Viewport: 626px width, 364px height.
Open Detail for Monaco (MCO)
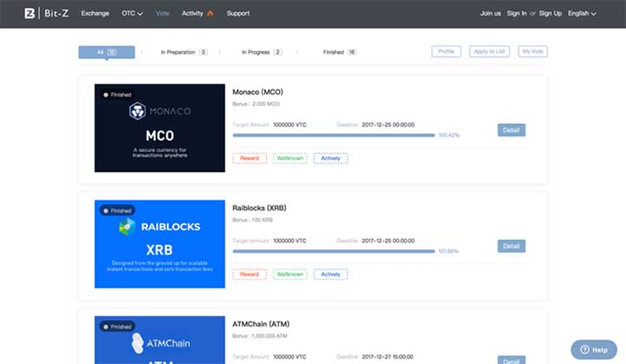[x=511, y=129]
